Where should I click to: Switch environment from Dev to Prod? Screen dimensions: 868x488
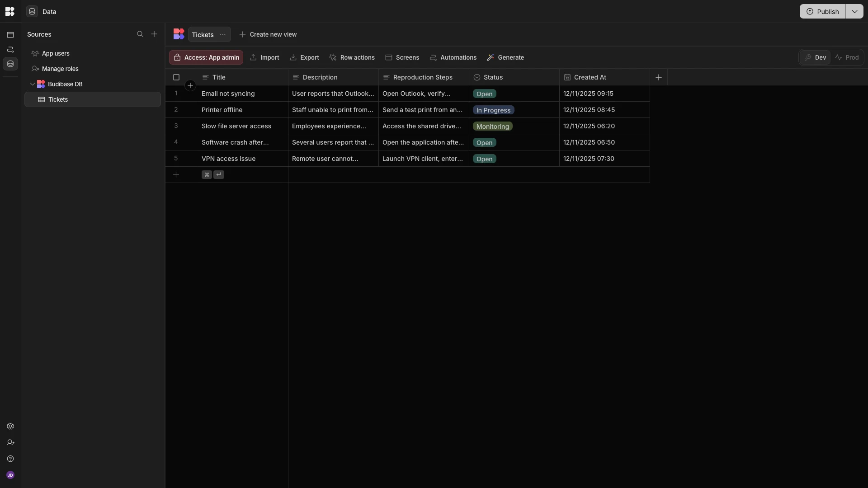point(848,57)
